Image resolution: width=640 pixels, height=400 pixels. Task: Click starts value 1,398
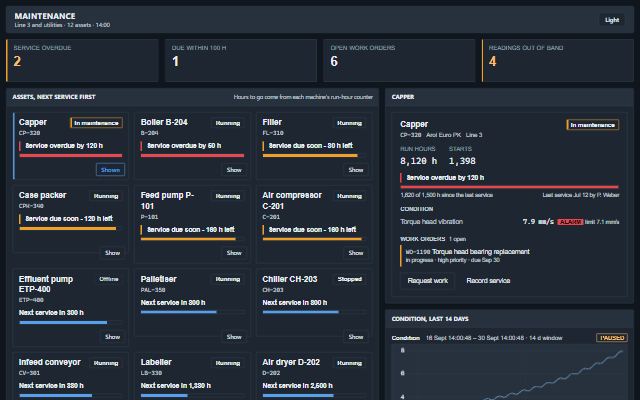coord(462,161)
